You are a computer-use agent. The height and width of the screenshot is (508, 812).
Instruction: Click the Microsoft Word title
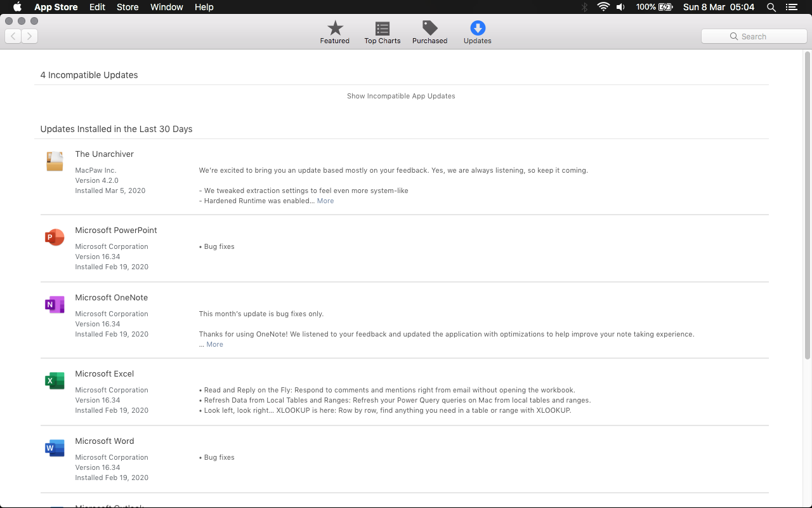click(105, 441)
